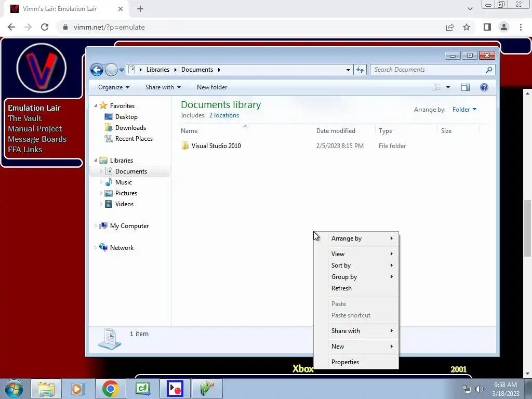532x399 pixels.
Task: Close the Vimm's Lair tab
Action: point(121,9)
